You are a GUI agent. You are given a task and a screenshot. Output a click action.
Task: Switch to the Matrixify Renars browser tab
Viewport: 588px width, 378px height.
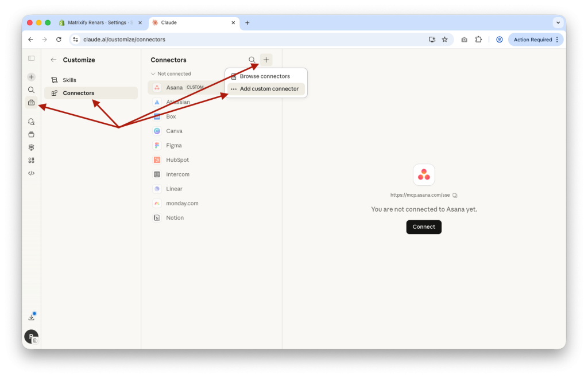click(x=98, y=22)
